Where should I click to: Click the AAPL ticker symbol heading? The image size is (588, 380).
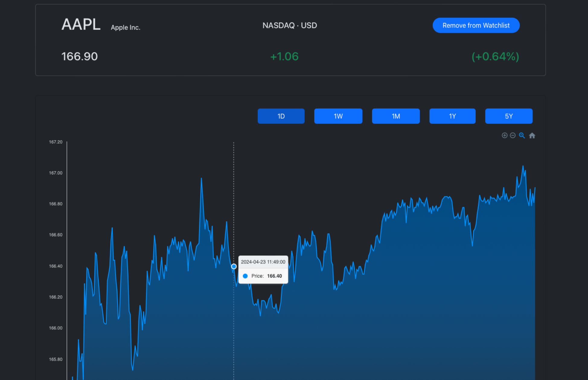(81, 24)
